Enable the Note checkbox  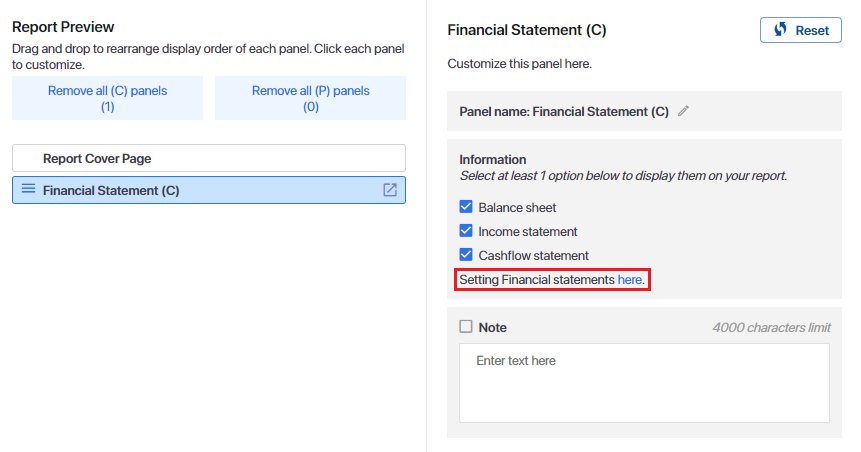pos(466,327)
